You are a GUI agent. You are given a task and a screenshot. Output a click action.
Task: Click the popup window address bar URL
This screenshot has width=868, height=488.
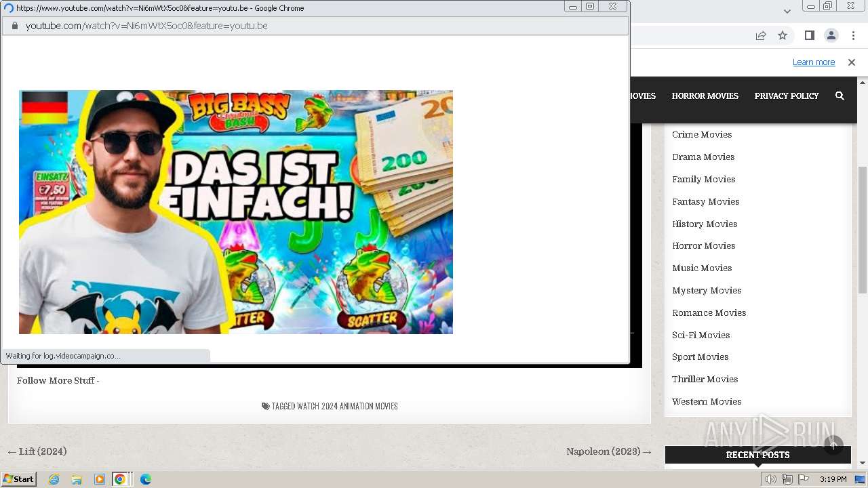[x=146, y=26]
